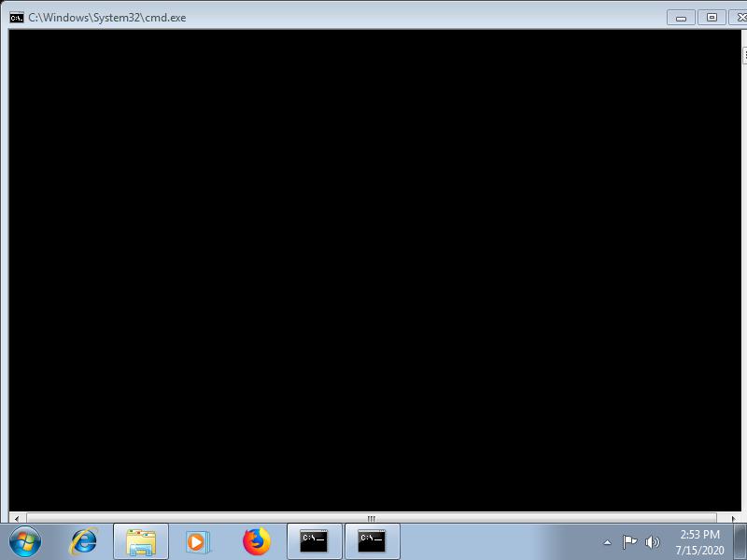Open Windows Explorer file manager
This screenshot has height=560, width=747.
click(x=141, y=542)
